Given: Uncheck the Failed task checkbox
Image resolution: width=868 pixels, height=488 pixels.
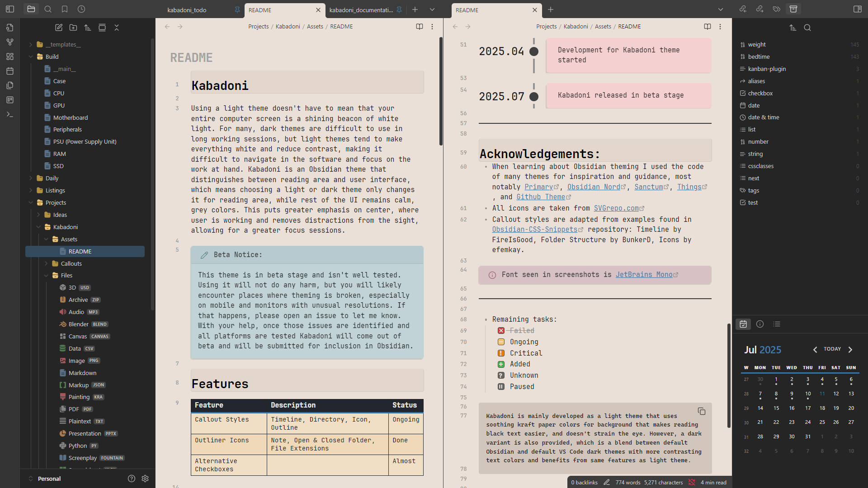Looking at the screenshot, I should 501,331.
